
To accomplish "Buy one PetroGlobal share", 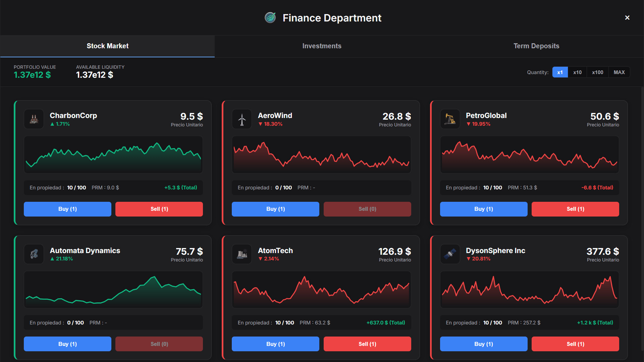I will [484, 209].
